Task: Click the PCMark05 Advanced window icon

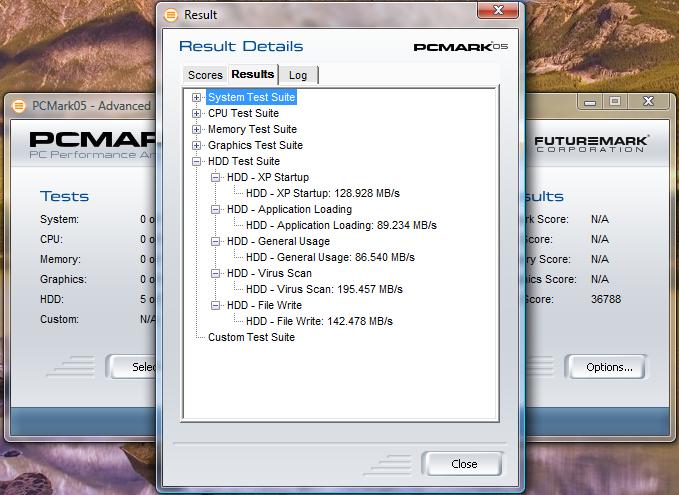Action: pyautogui.click(x=18, y=106)
